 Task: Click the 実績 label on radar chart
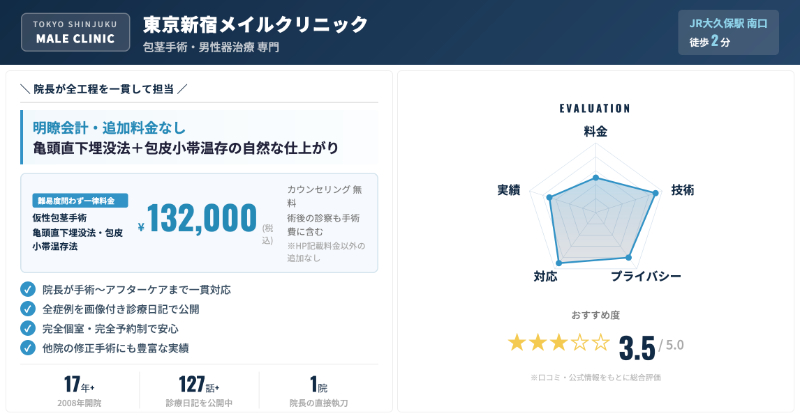point(508,190)
